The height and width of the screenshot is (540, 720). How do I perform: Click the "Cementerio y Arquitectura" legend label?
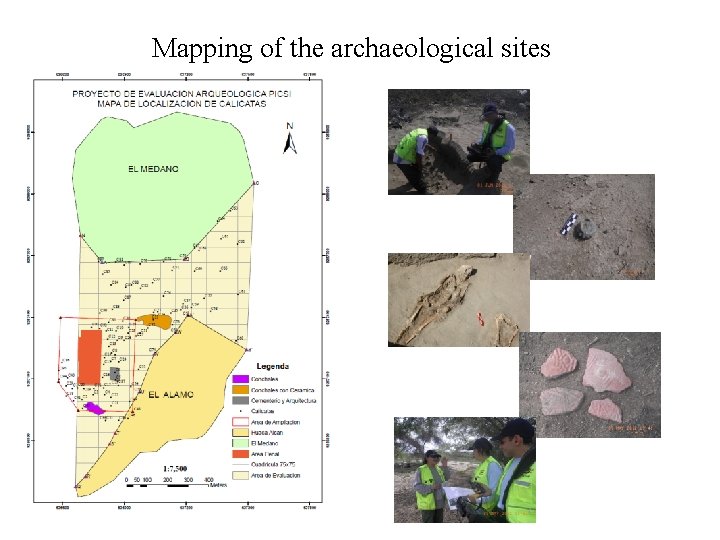(x=283, y=400)
